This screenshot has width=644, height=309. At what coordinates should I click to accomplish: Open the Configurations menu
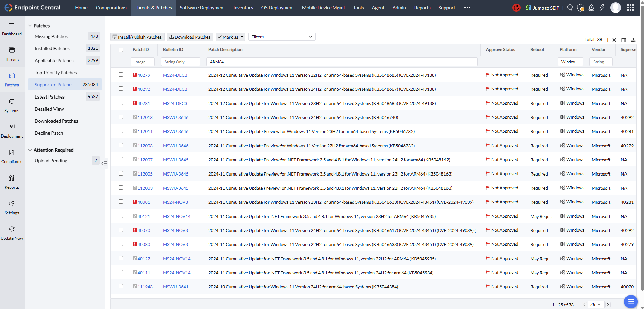click(111, 8)
